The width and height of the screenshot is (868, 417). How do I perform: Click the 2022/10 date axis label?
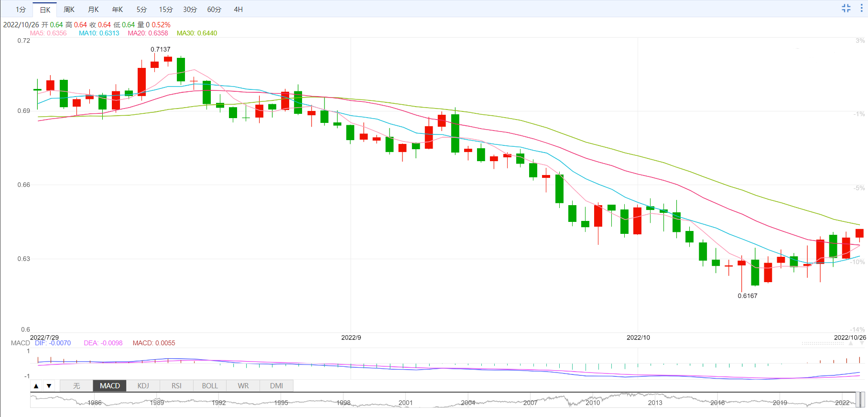coord(639,337)
